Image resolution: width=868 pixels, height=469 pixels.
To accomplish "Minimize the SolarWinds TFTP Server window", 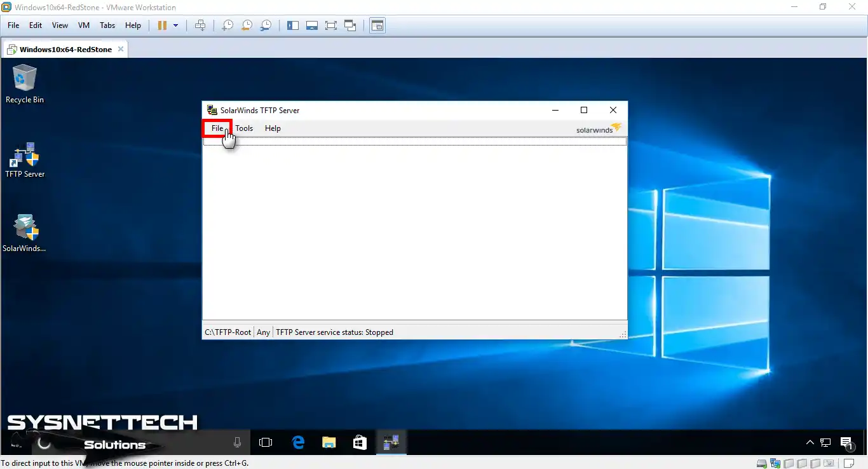I will click(555, 110).
